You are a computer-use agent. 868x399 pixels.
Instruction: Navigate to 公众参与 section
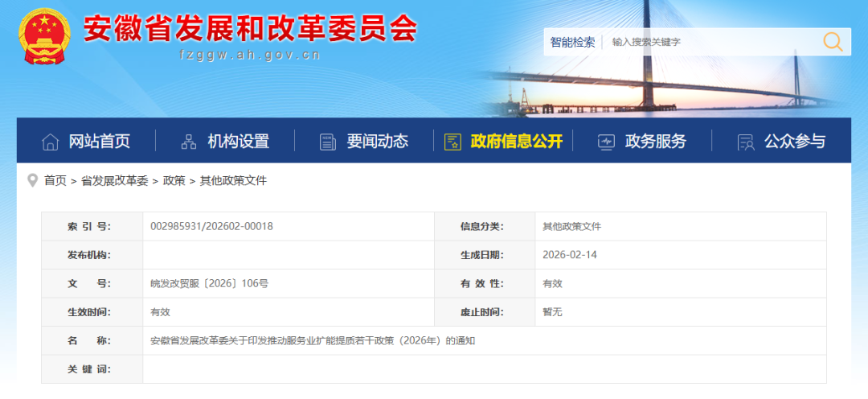[x=794, y=142]
